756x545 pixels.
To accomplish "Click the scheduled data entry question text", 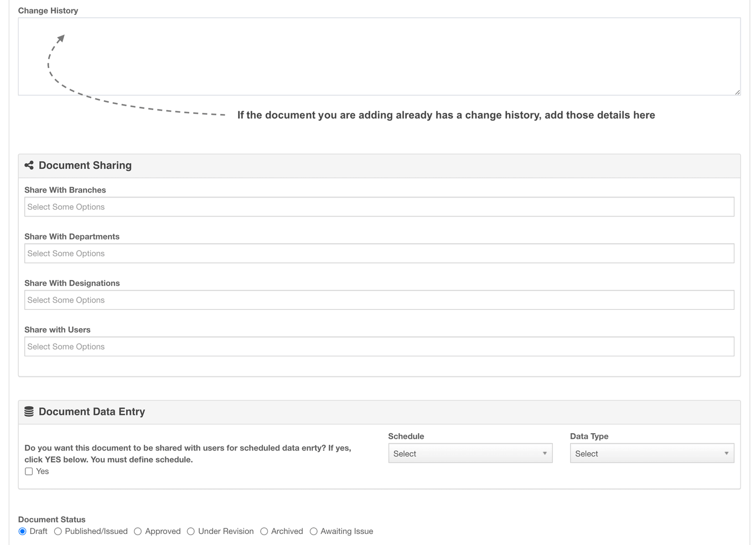I will point(188,454).
